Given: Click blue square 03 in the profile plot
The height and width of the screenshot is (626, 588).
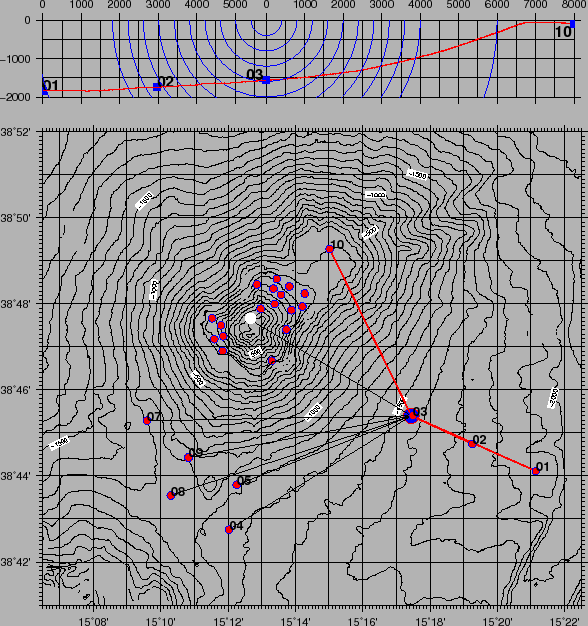Looking at the screenshot, I should click(x=266, y=80).
